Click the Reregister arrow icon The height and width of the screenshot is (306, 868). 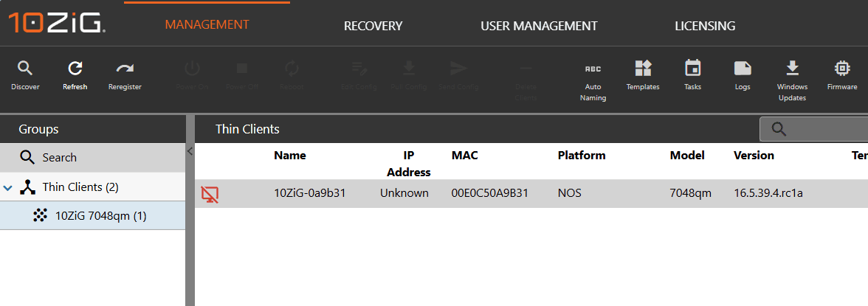click(x=125, y=69)
